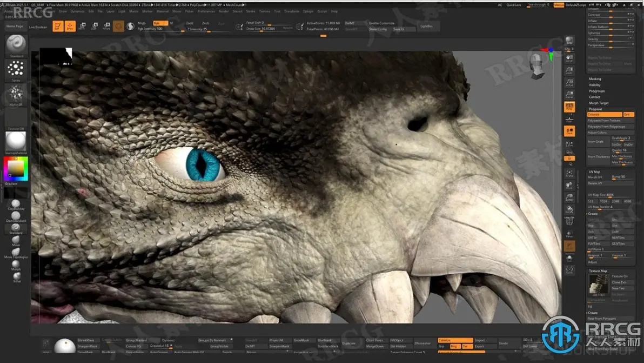Adjust the Rgb Intensity slider
Image resolution: width=644 pixels, height=363 pixels.
pos(160,29)
